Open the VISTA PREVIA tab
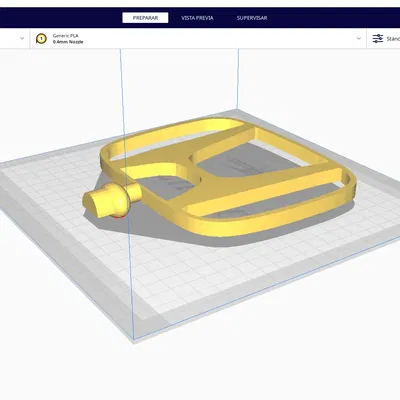This screenshot has width=400, height=400. click(197, 18)
